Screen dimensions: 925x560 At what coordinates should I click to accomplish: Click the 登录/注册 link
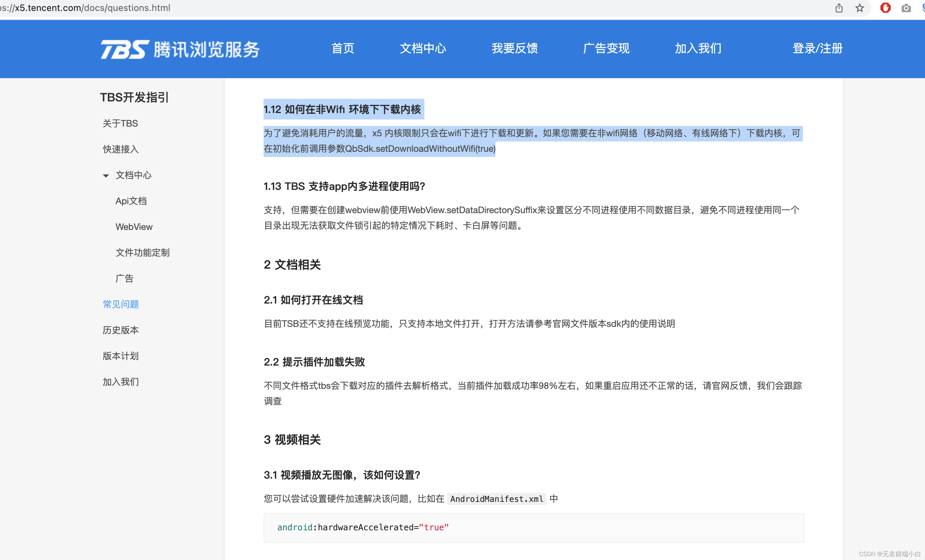pos(817,48)
